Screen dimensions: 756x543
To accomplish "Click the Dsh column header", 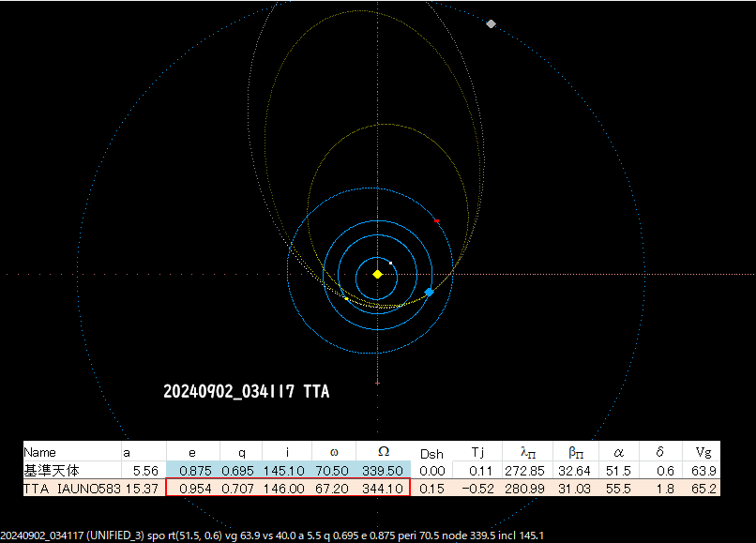I will tap(431, 452).
